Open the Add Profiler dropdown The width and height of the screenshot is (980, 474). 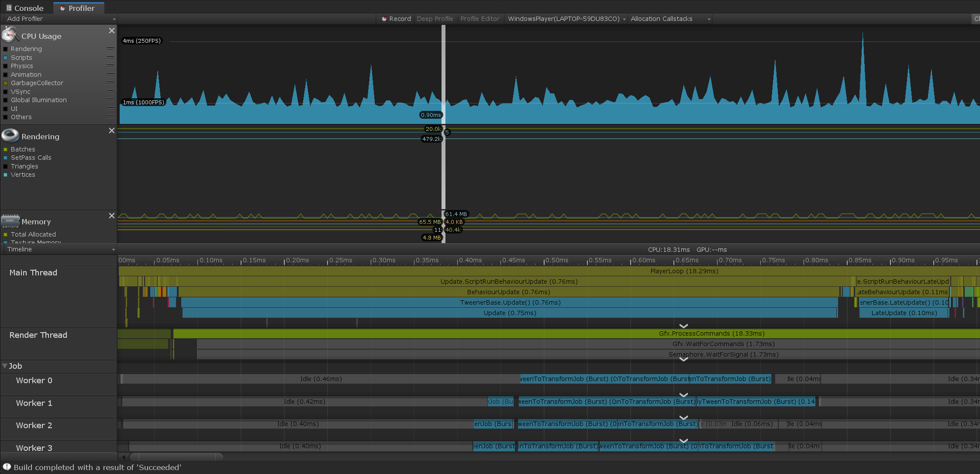click(x=60, y=19)
